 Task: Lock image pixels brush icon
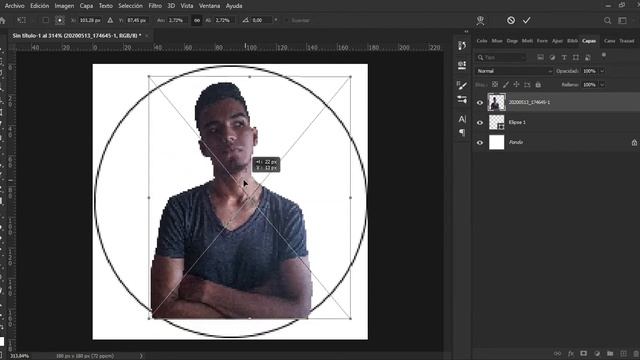tap(506, 84)
